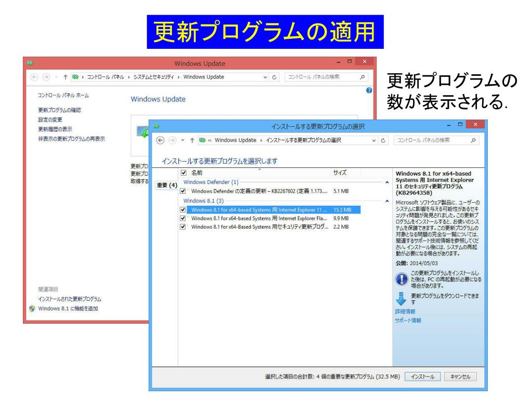
Task: Click Forward arrow in update selection window
Action: click(172, 140)
